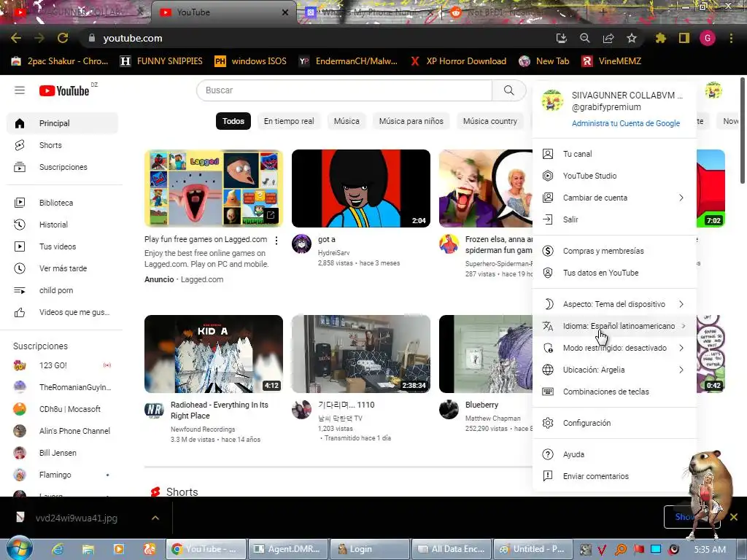This screenshot has height=560, width=747.
Task: Open the Blueberry video title
Action: (x=481, y=405)
